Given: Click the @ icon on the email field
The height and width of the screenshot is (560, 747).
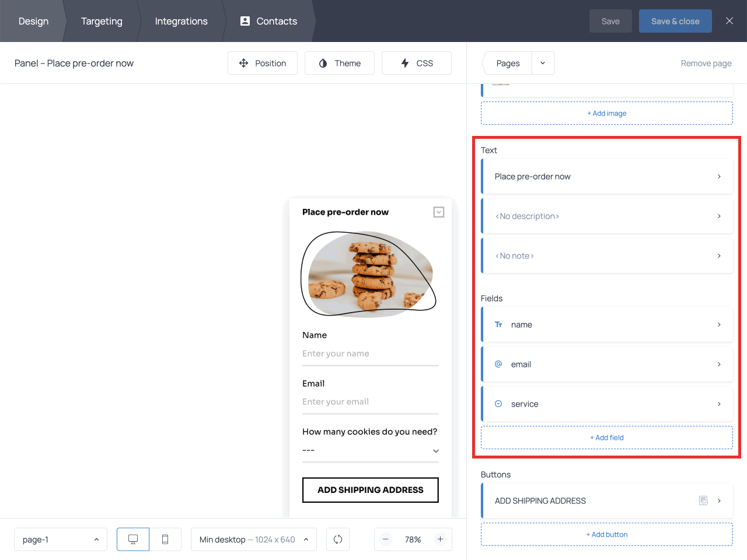Looking at the screenshot, I should (x=498, y=364).
